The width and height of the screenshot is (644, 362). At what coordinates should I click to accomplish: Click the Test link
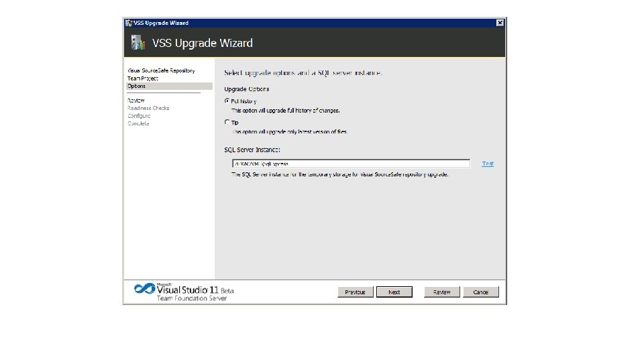488,164
